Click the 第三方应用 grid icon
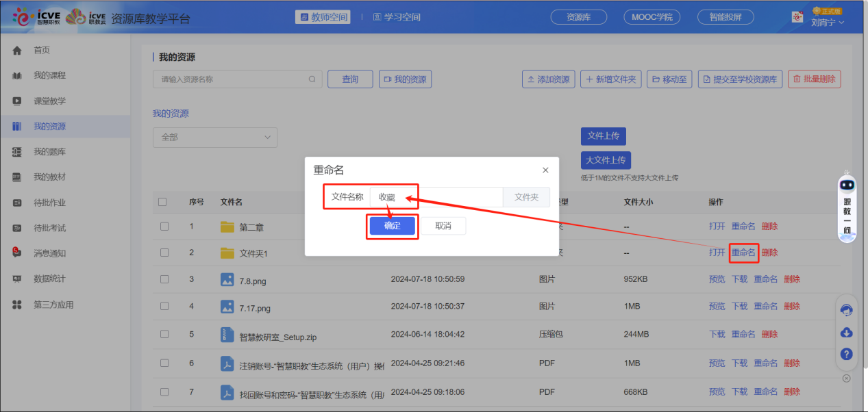 pos(17,305)
